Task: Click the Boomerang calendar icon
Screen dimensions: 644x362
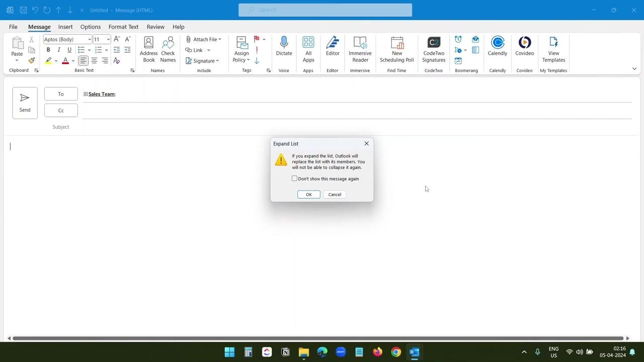Action: tap(458, 60)
